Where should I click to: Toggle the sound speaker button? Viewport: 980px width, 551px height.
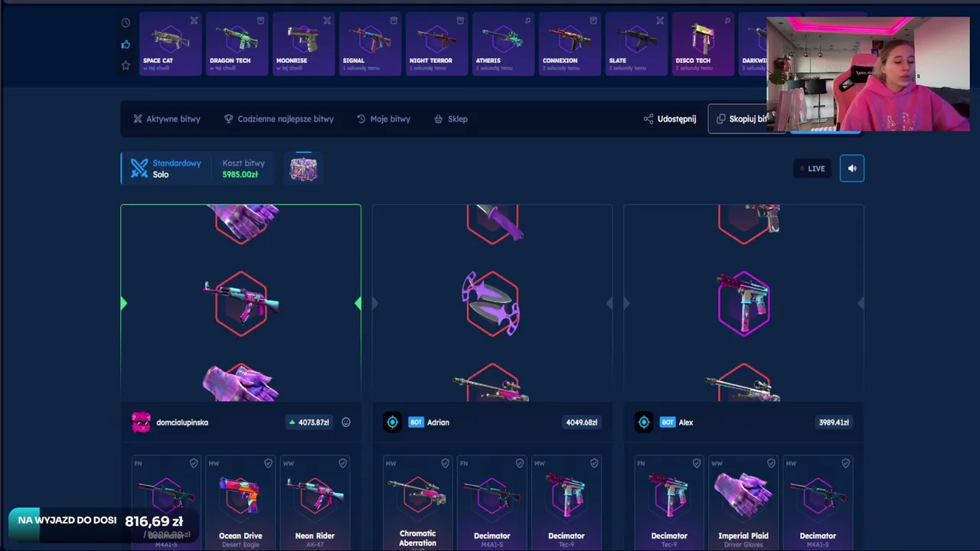[852, 168]
